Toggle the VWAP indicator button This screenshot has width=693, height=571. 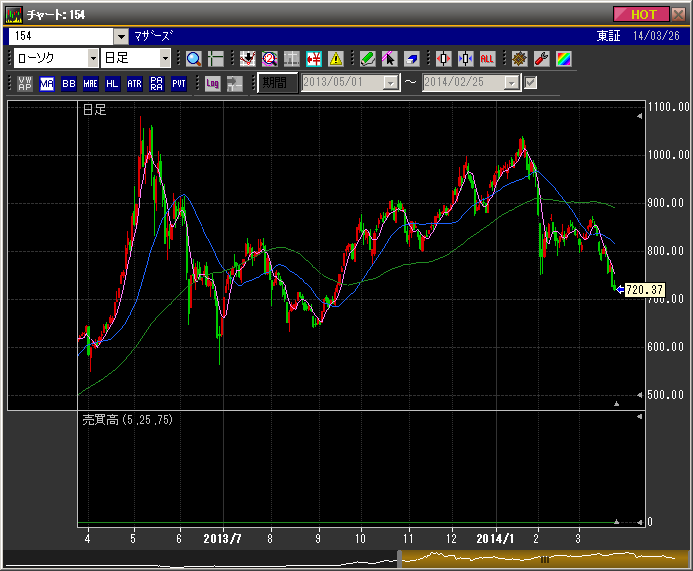25,83
